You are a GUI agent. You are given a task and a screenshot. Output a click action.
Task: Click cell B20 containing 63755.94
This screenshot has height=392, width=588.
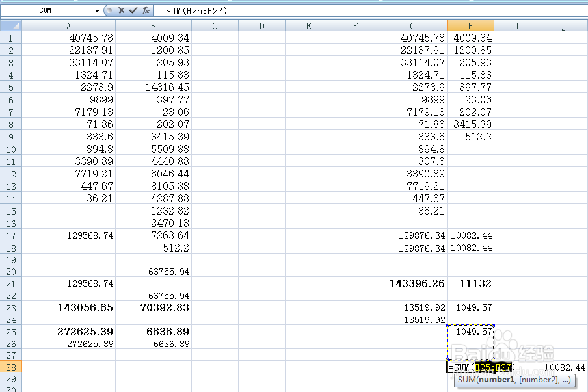[154, 272]
